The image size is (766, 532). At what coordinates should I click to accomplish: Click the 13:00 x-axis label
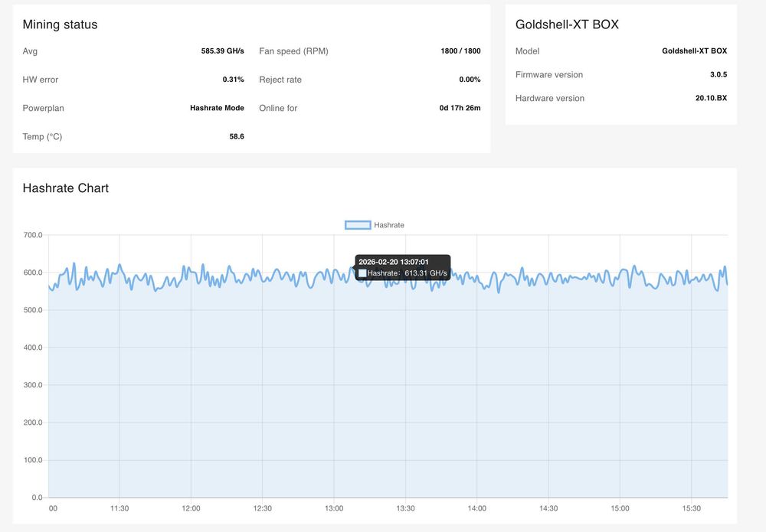334,508
